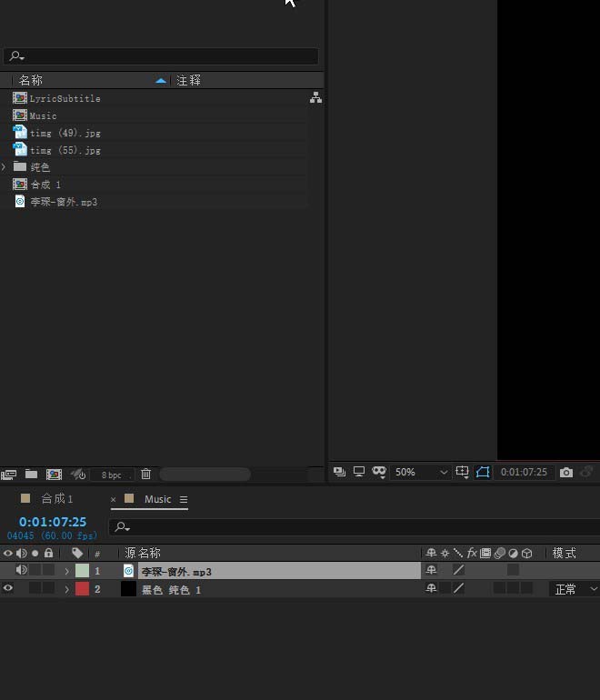This screenshot has height=700, width=600.
Task: Toggle the lock switch for 黑色 纯色 1 layer
Action: (x=48, y=588)
